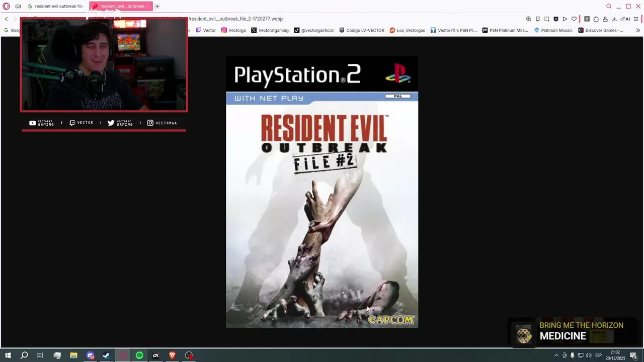644x362 pixels.
Task: Open OBS Studio from the taskbar
Action: tap(189, 355)
